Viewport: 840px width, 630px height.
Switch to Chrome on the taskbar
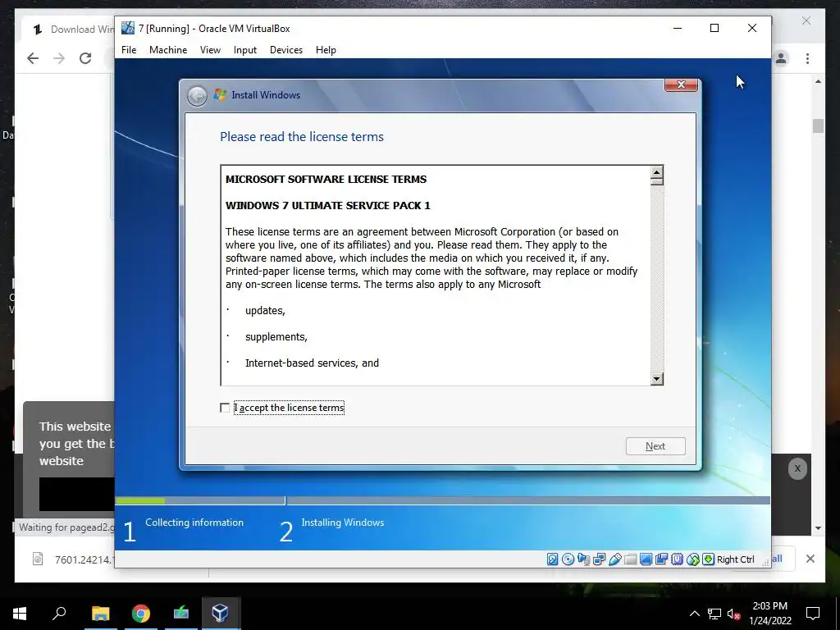(x=141, y=614)
